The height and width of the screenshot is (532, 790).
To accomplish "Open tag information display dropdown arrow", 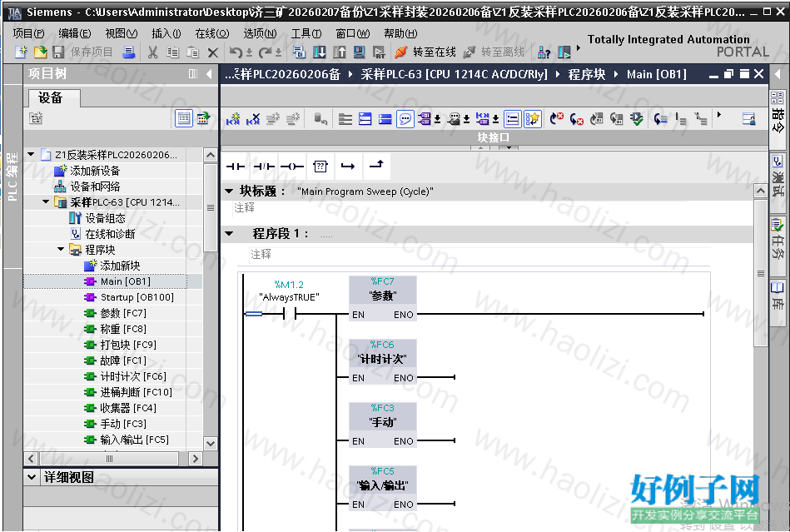I will [466, 119].
